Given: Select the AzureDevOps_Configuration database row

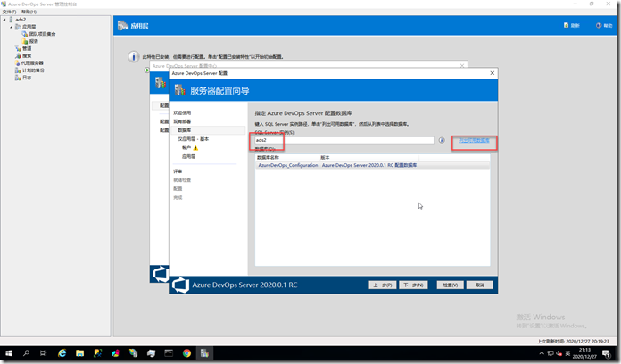Looking at the screenshot, I should [x=372, y=165].
